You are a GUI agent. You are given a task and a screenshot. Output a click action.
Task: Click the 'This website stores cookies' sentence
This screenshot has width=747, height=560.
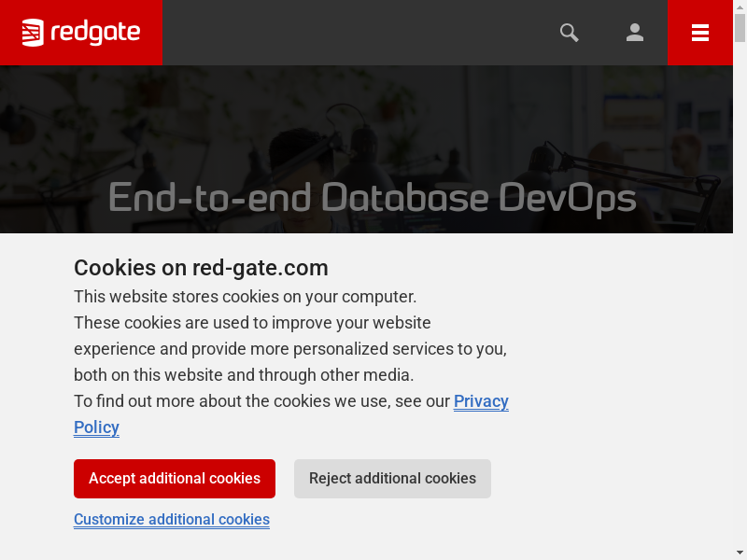[x=245, y=297]
